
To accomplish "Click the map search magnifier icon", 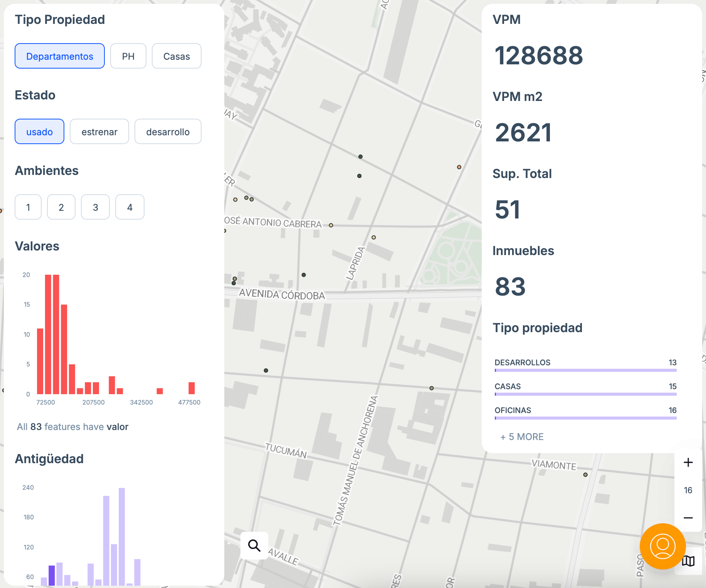I will click(x=254, y=545).
